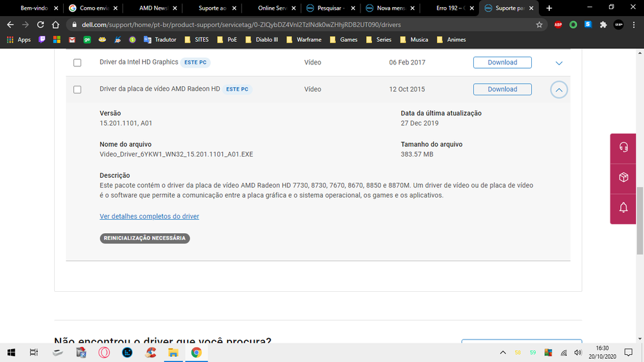
Task: Click the package box side button
Action: (623, 177)
